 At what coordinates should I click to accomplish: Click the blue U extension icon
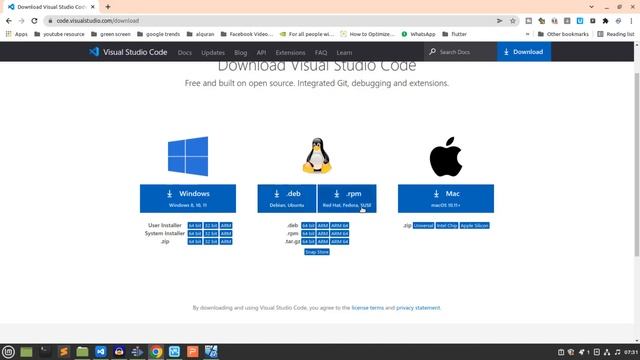(580, 21)
